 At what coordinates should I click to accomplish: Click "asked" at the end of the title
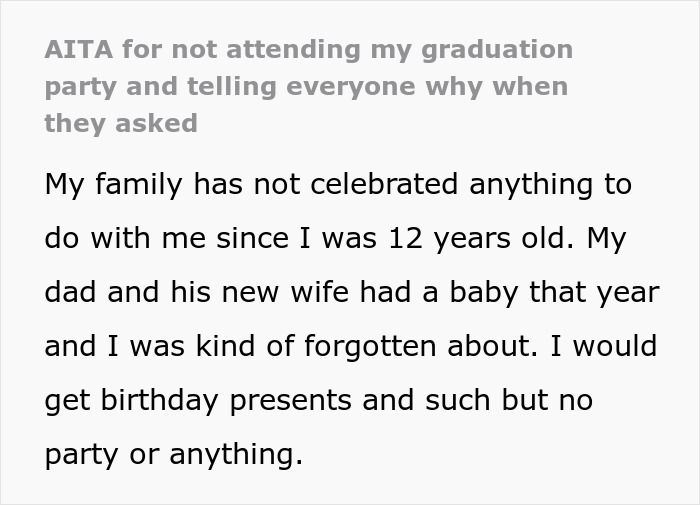[161, 122]
